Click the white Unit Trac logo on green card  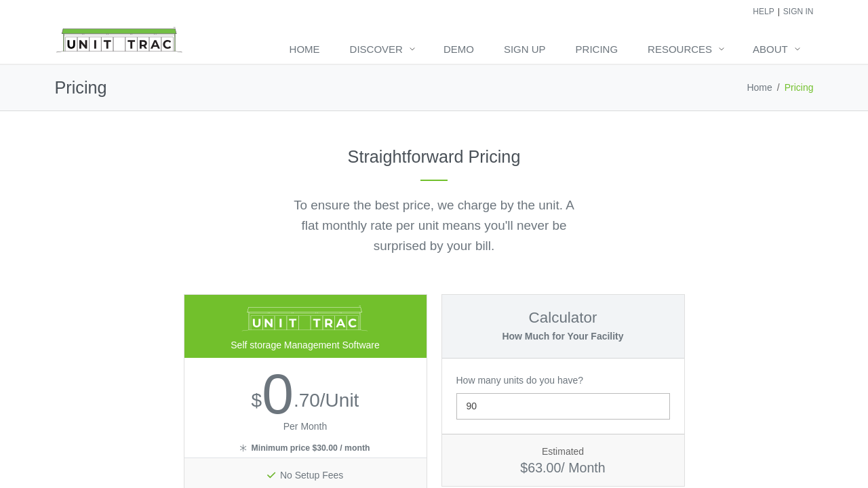(x=305, y=319)
